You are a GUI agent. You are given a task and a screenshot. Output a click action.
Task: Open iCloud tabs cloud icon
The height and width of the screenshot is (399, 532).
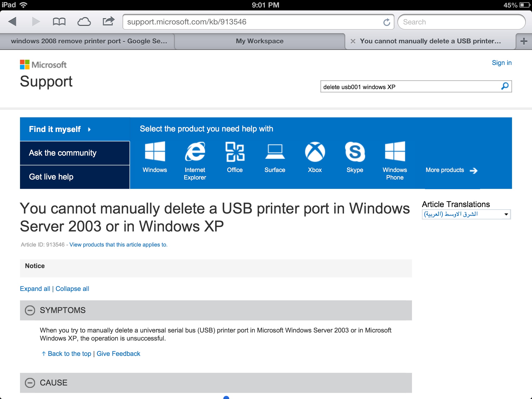tap(84, 22)
